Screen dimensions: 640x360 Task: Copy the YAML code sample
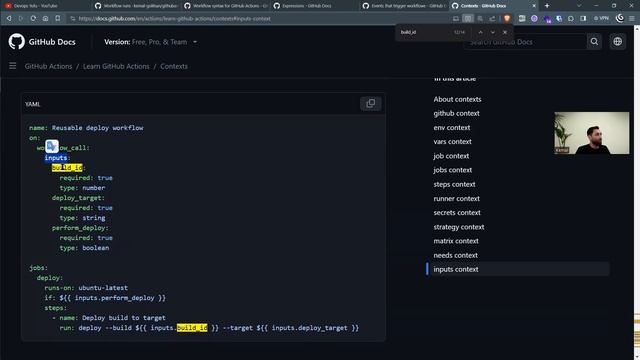coord(371,104)
